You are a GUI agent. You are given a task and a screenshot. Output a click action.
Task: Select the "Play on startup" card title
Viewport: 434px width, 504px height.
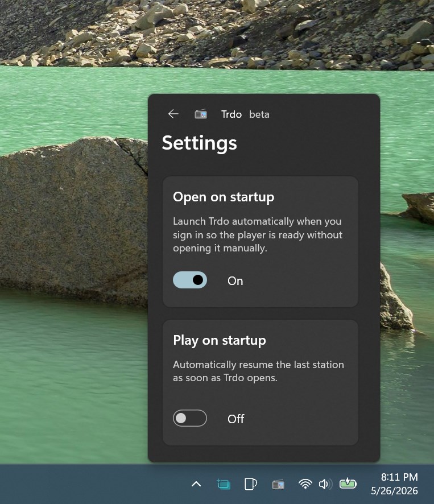[219, 340]
